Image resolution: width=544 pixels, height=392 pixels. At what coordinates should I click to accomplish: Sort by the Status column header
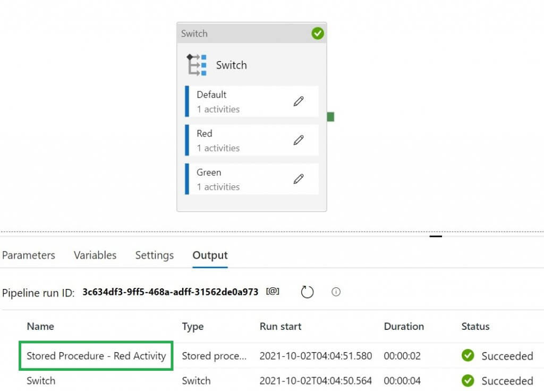pyautogui.click(x=475, y=327)
